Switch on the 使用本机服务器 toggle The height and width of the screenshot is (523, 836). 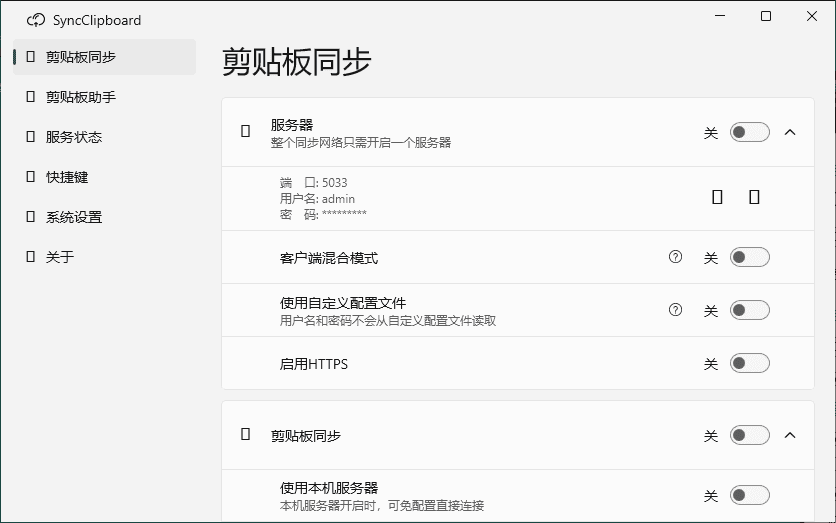click(x=749, y=495)
